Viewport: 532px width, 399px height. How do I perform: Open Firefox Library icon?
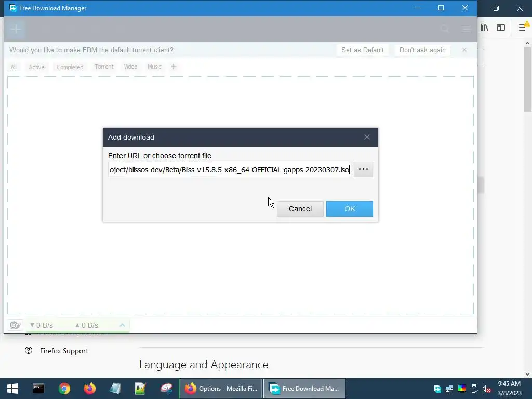click(x=484, y=28)
